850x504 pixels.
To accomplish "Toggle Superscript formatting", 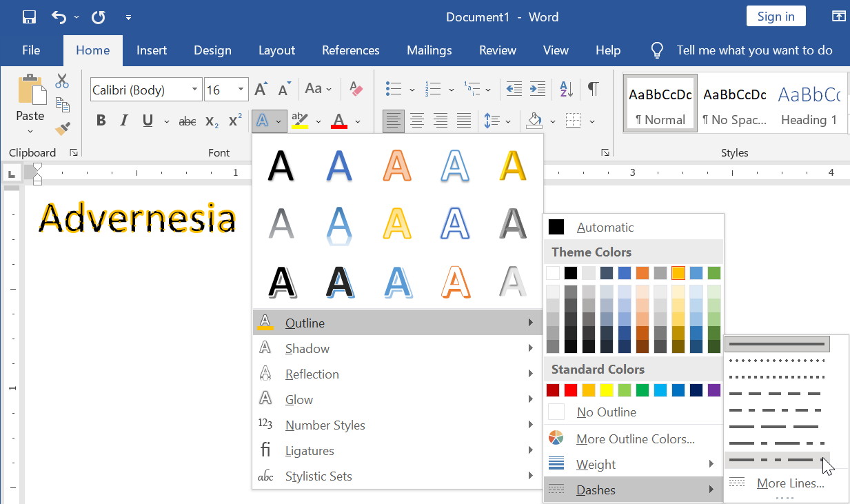I will [235, 121].
